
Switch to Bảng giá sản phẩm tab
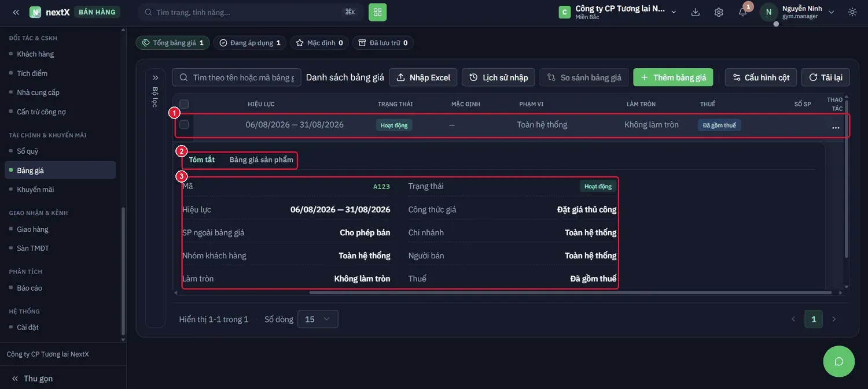(x=262, y=160)
